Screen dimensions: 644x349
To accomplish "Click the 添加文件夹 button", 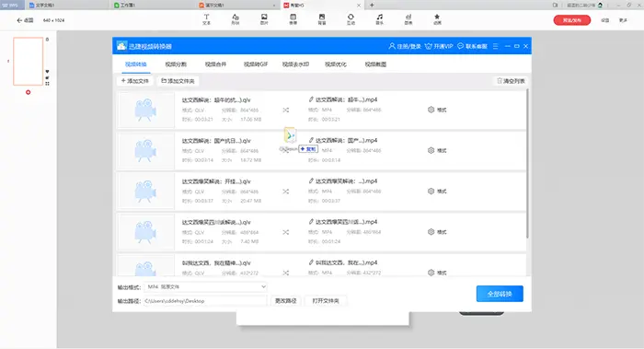I will pos(178,81).
